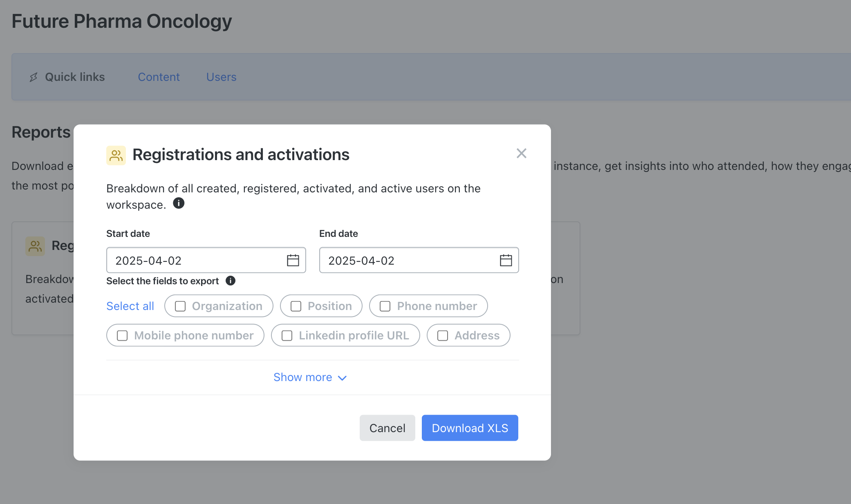
Task: Open the End date calendar picker icon
Action: 506,260
